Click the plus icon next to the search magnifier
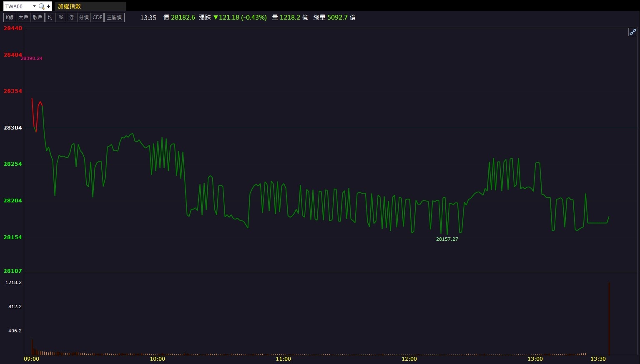 click(x=48, y=6)
